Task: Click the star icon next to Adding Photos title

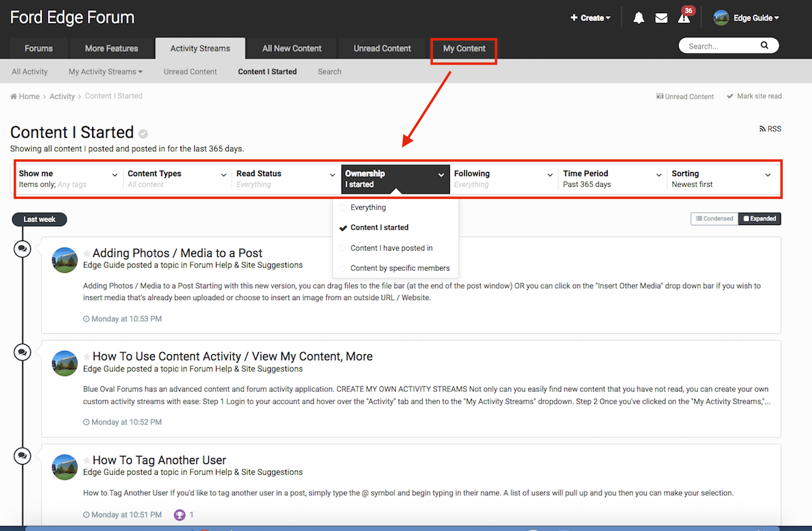Action: click(x=87, y=254)
